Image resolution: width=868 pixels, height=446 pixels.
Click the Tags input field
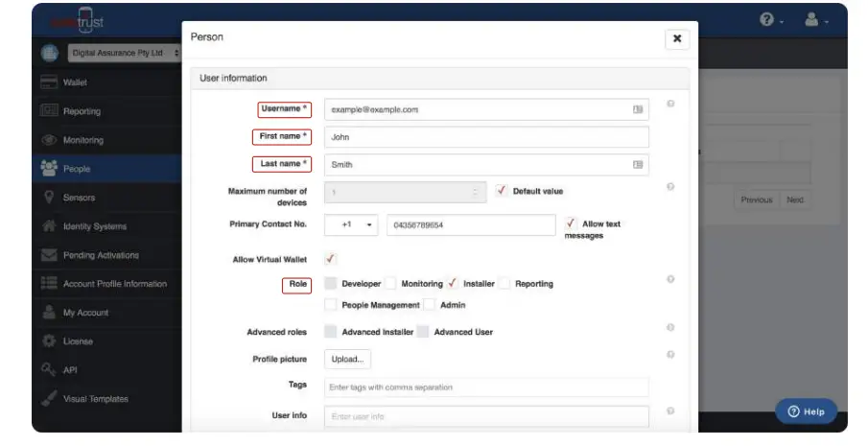click(486, 387)
